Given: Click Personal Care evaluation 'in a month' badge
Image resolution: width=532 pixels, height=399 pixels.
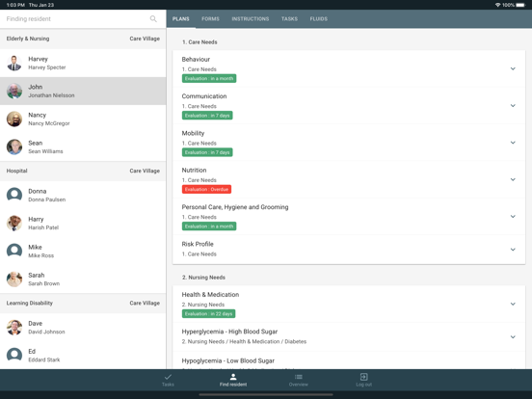Looking at the screenshot, I should point(209,226).
